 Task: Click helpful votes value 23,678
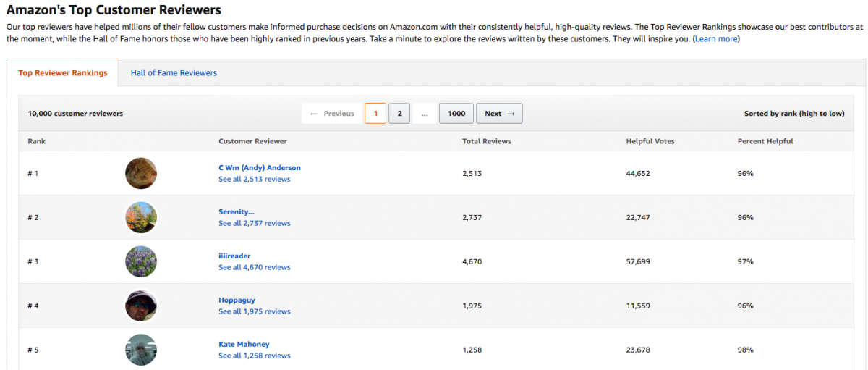[638, 350]
